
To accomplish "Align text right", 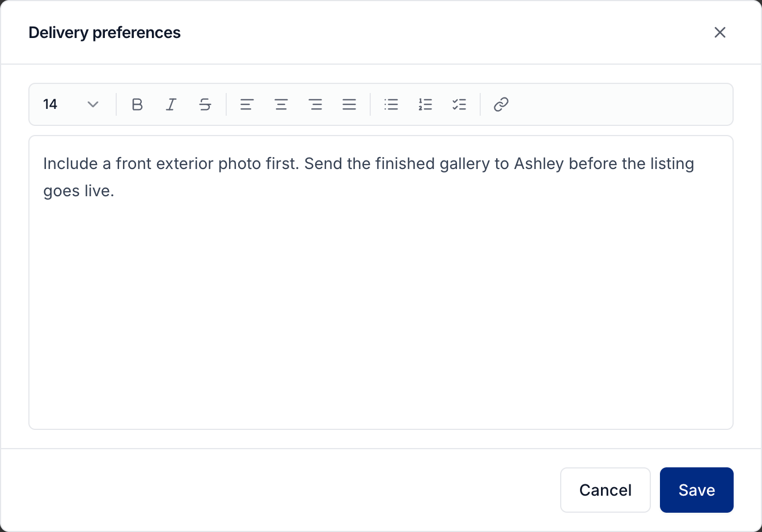I will click(315, 104).
